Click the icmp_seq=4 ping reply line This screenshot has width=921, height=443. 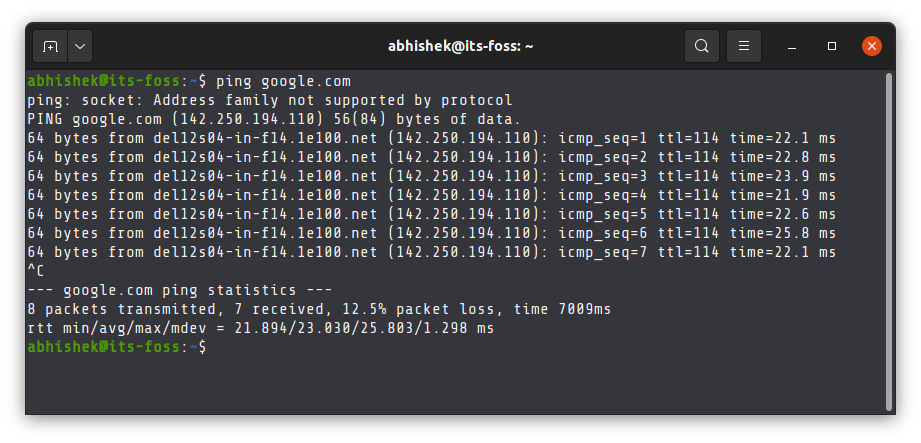click(x=431, y=195)
